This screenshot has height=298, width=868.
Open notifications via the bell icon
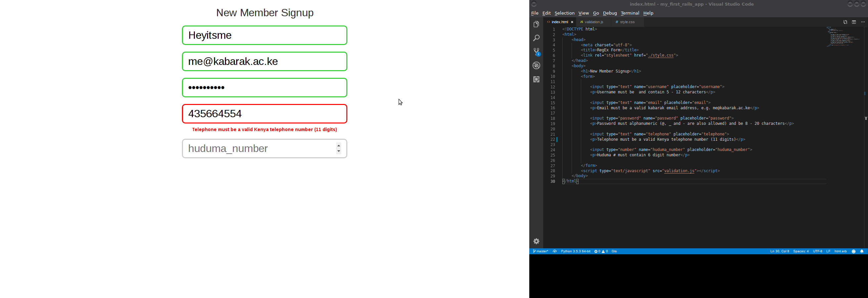coord(862,252)
